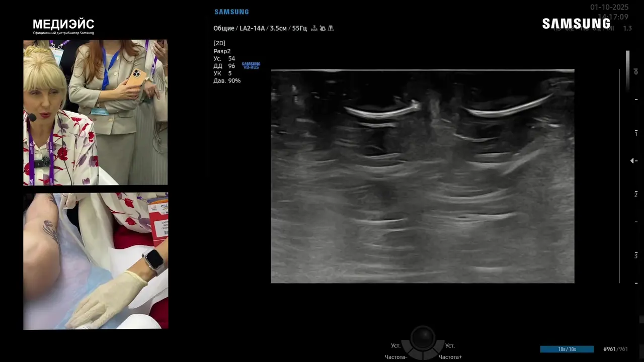Click the depth scale mark '3'
Image resolution: width=644 pixels, height=362 pixels.
click(636, 256)
